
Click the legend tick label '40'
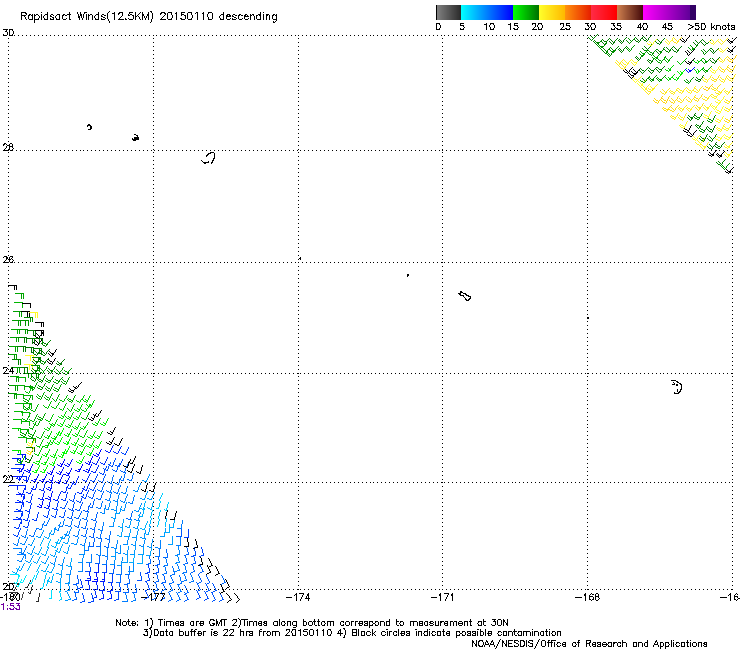pos(642,26)
